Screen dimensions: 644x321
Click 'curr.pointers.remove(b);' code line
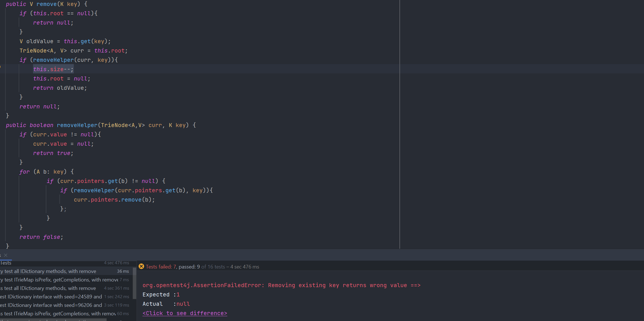click(114, 200)
